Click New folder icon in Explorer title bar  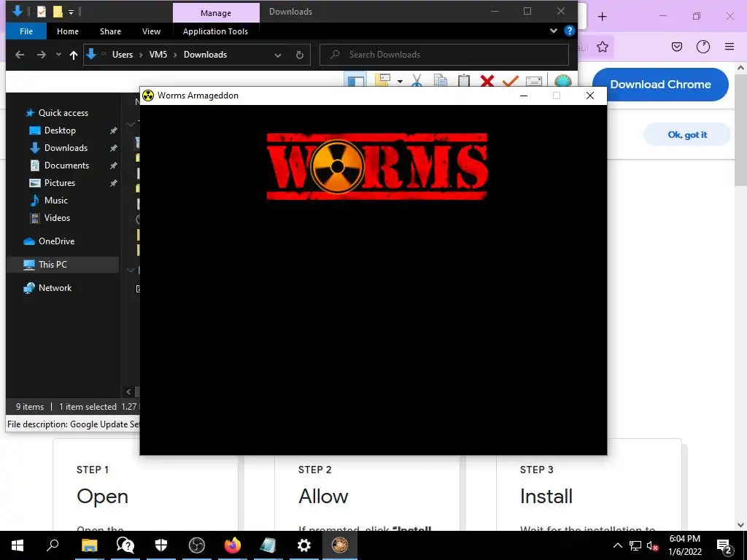click(58, 12)
